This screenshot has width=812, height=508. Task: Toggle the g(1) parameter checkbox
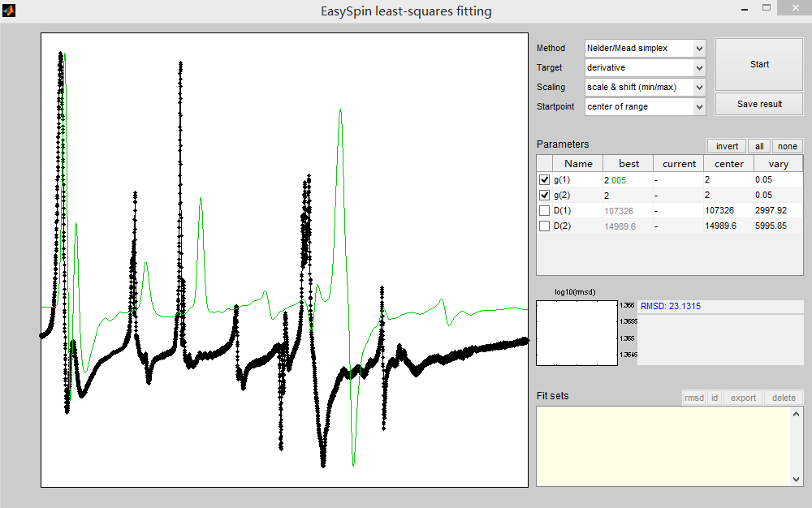[544, 179]
